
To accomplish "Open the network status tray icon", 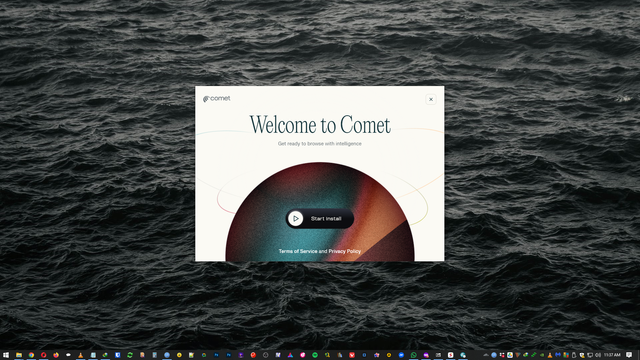I will click(x=590, y=355).
